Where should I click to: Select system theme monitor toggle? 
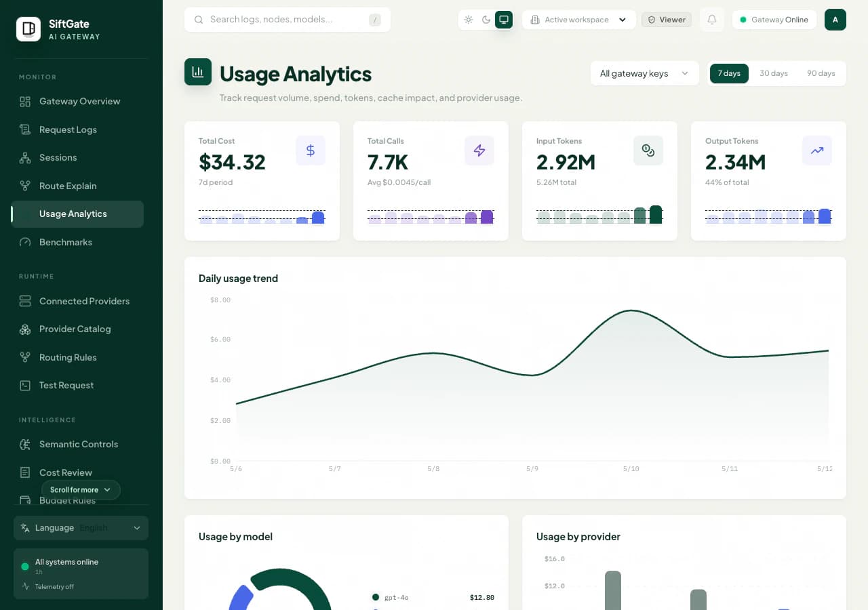coord(504,20)
